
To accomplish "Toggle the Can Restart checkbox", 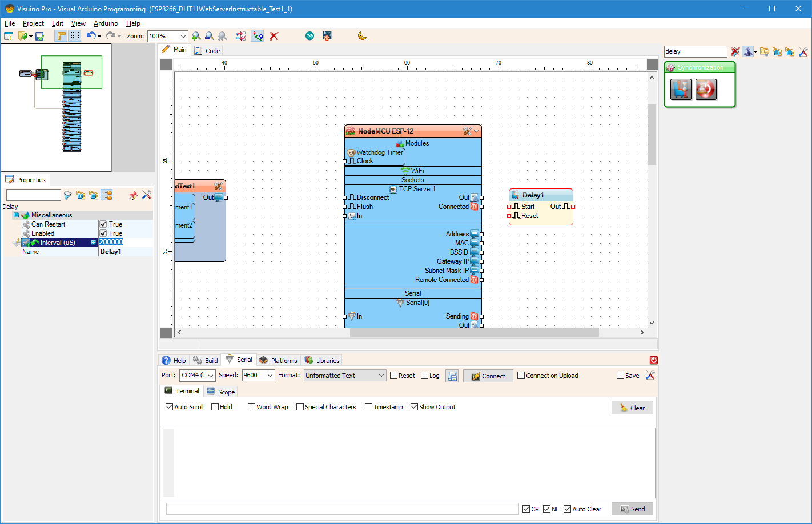I will click(103, 224).
